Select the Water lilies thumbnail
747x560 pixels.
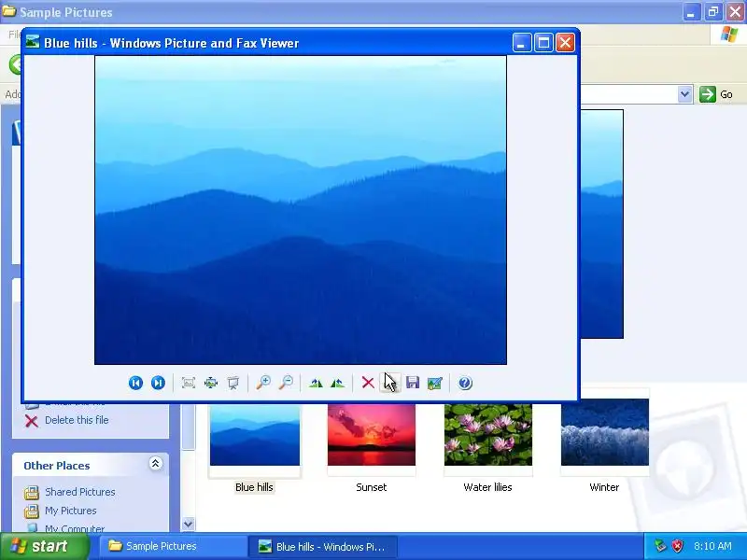click(488, 435)
